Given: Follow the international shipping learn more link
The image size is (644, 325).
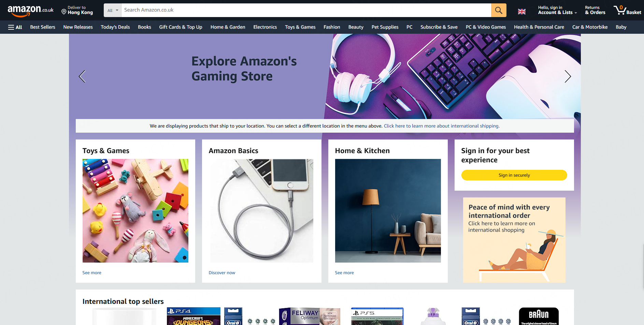Looking at the screenshot, I should [442, 126].
